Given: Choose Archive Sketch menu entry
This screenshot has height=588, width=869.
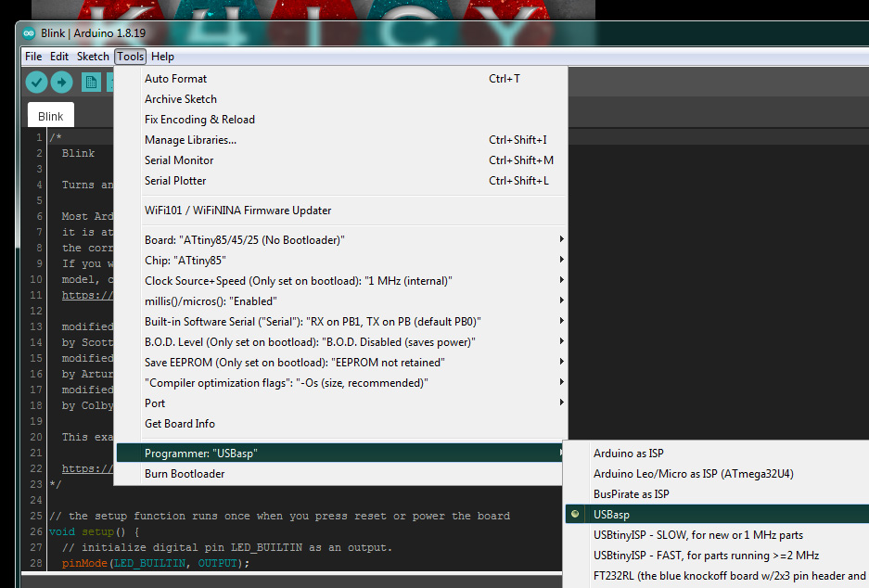Looking at the screenshot, I should coord(341,99).
